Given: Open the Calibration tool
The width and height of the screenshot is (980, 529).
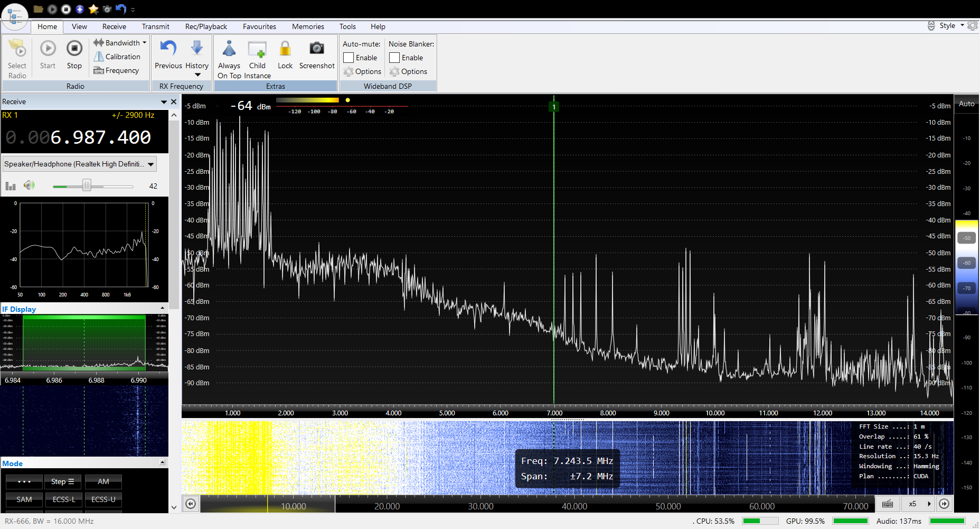Looking at the screenshot, I should [x=117, y=57].
